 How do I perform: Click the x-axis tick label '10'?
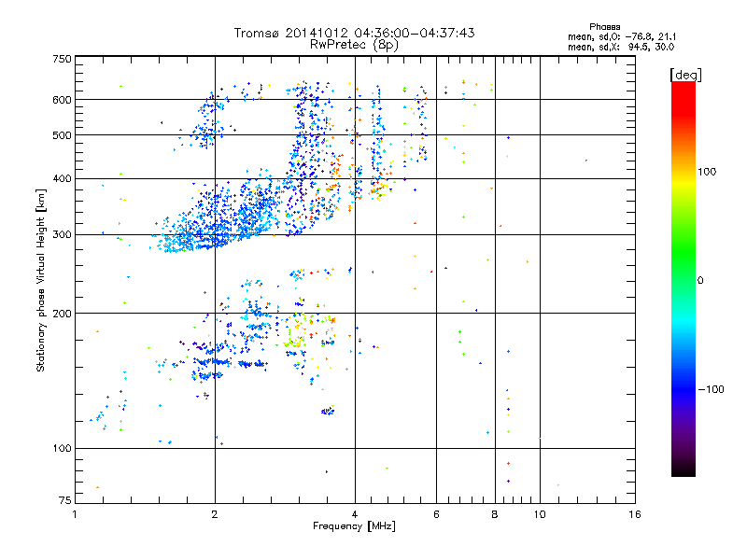point(540,515)
